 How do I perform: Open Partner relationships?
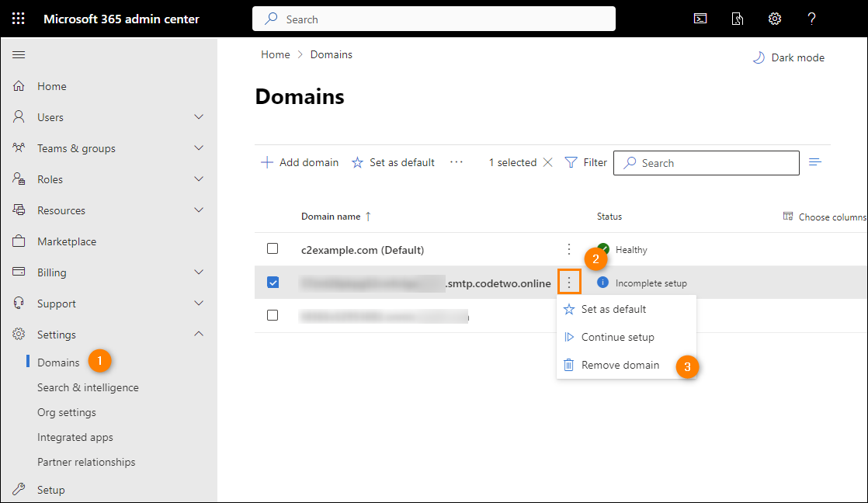click(x=86, y=462)
